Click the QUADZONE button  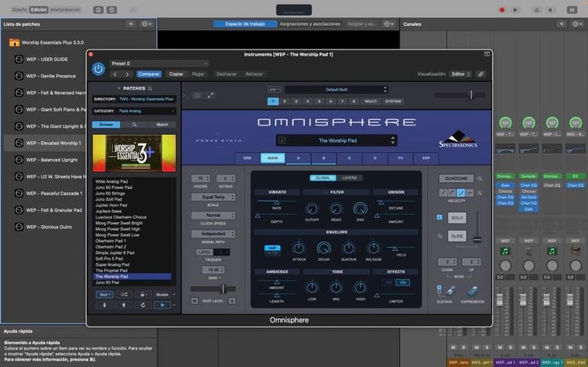tap(456, 179)
